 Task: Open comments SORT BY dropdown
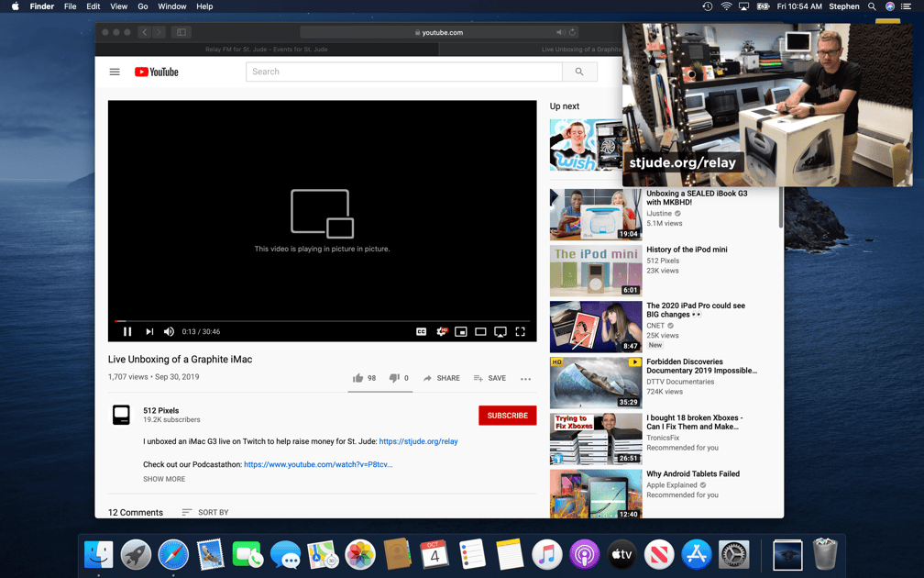(205, 512)
